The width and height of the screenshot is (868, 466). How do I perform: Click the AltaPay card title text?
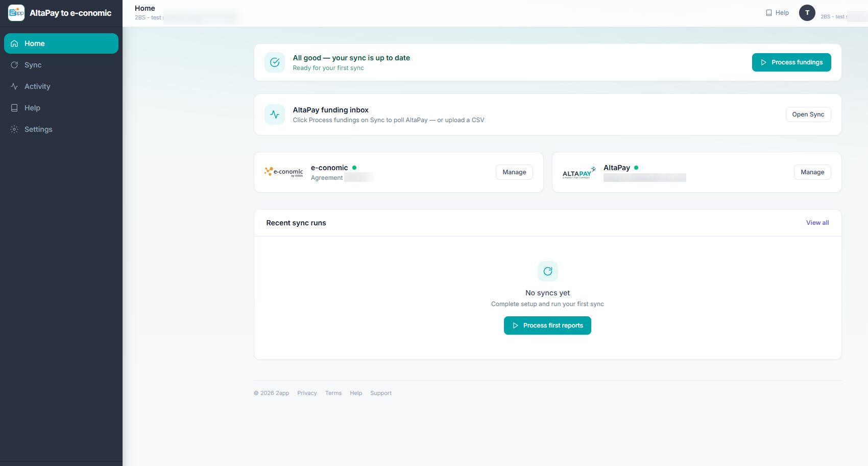[x=617, y=168]
